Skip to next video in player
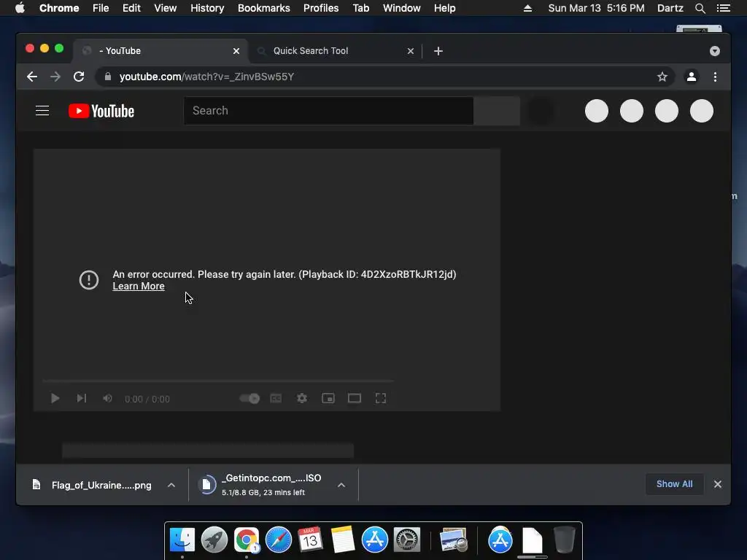The width and height of the screenshot is (747, 560). tap(82, 398)
